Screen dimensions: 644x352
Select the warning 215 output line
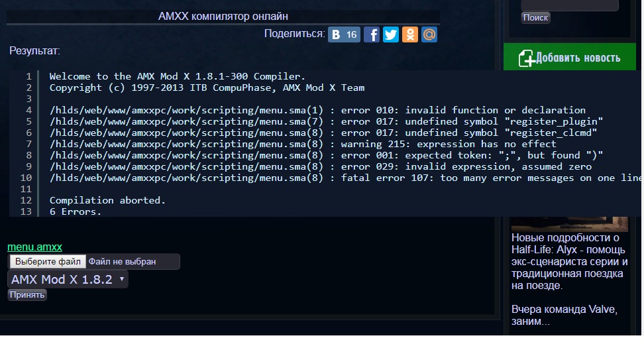point(303,144)
